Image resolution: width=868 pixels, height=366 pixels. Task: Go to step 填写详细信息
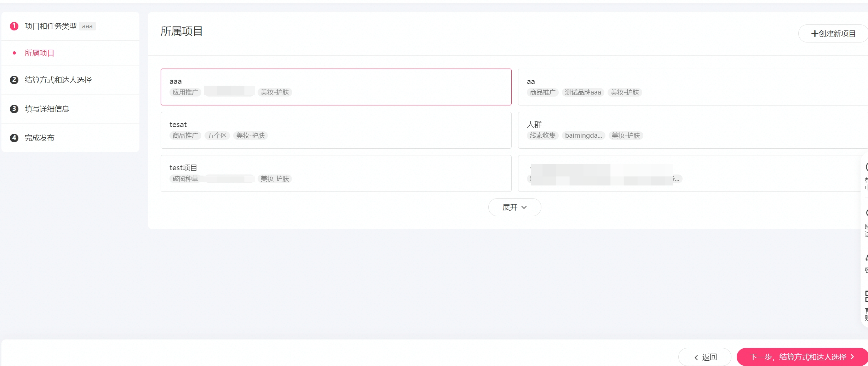47,109
